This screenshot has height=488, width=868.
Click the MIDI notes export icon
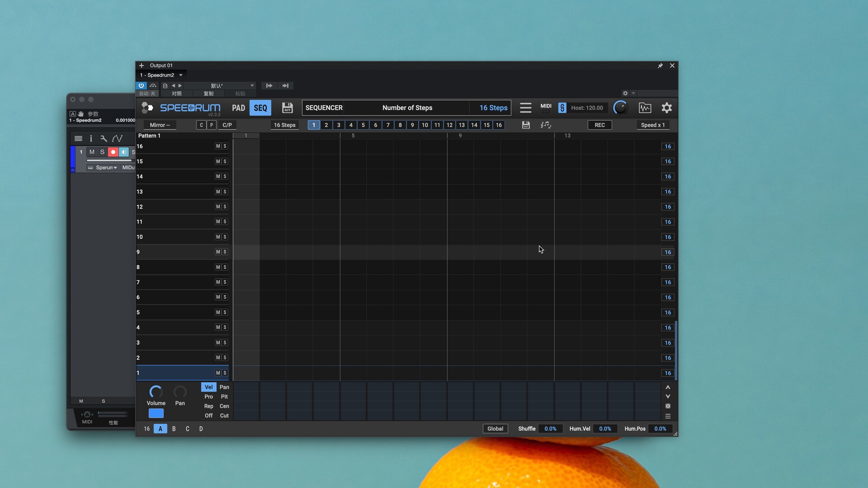pyautogui.click(x=546, y=125)
